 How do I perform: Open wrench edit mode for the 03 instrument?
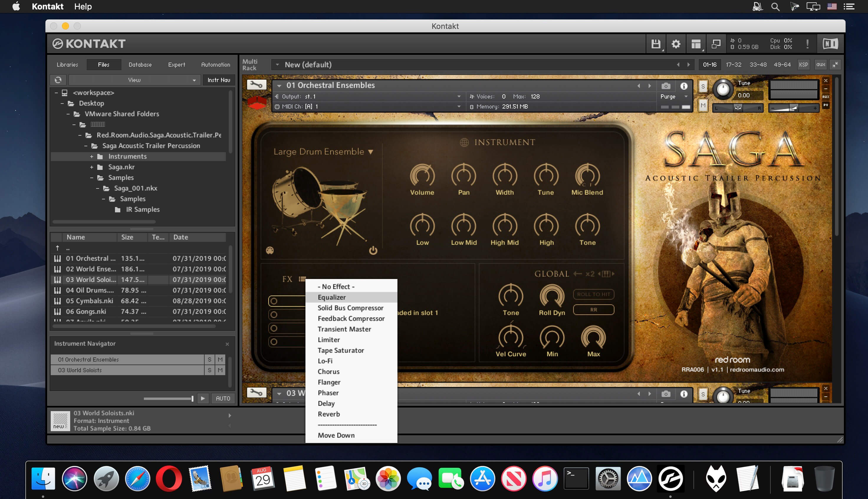click(x=257, y=393)
